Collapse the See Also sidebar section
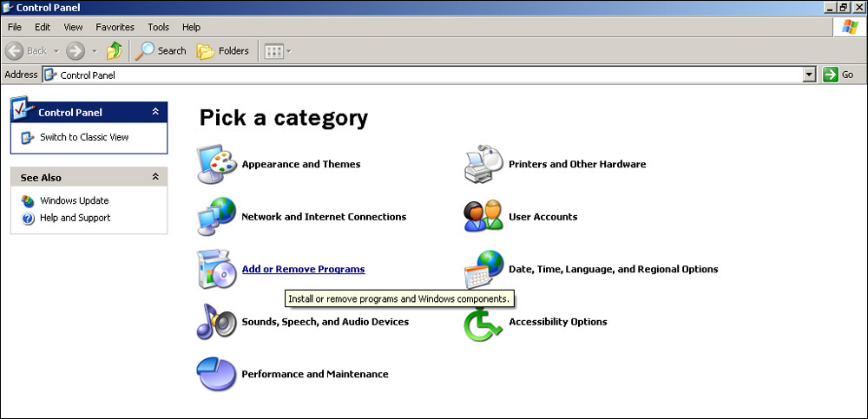The height and width of the screenshot is (419, 868). pos(155,177)
